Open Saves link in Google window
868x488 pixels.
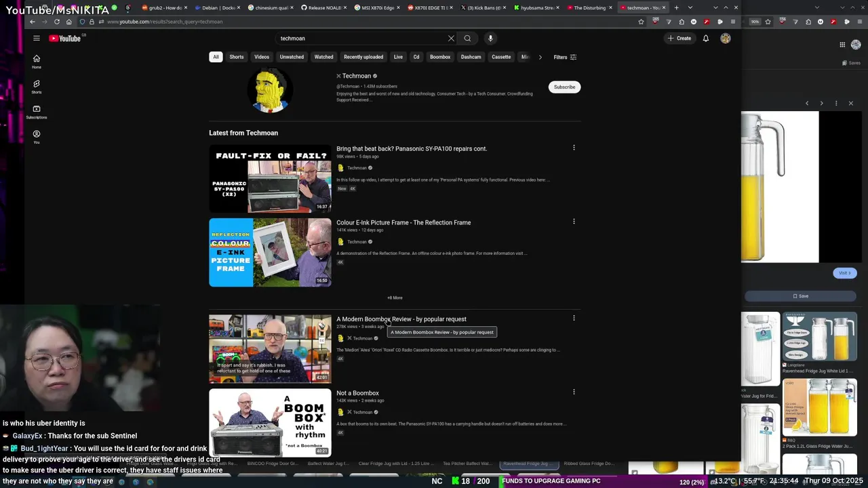851,63
